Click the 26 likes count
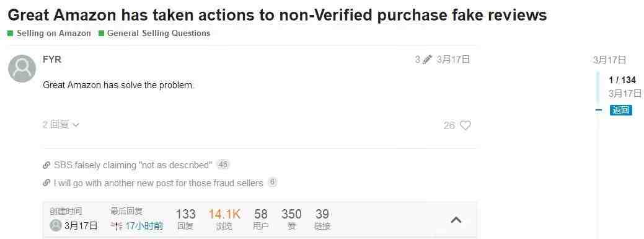This screenshot has height=239, width=644. [x=449, y=125]
